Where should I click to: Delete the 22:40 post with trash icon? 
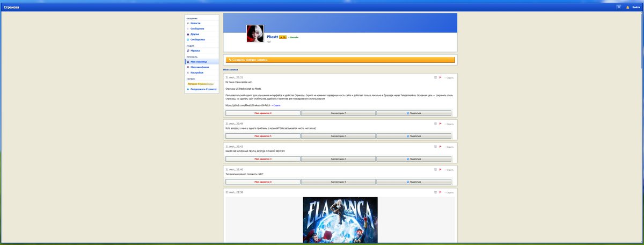pyautogui.click(x=435, y=169)
